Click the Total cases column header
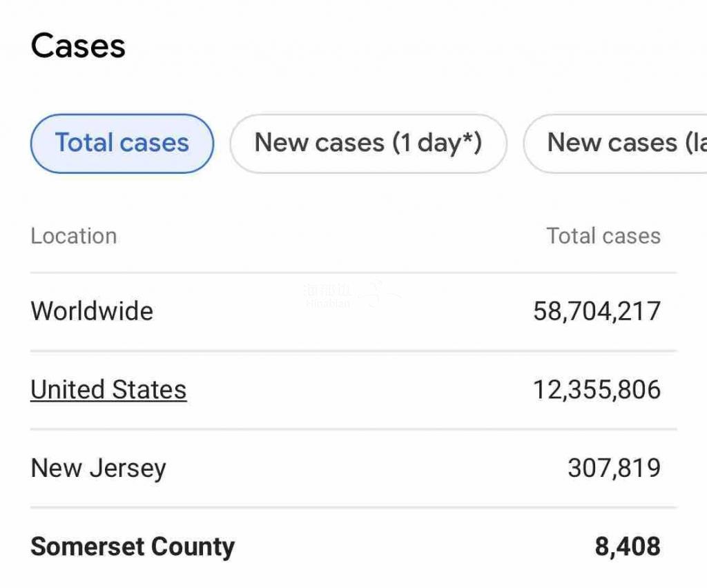The image size is (707, 588). (603, 236)
